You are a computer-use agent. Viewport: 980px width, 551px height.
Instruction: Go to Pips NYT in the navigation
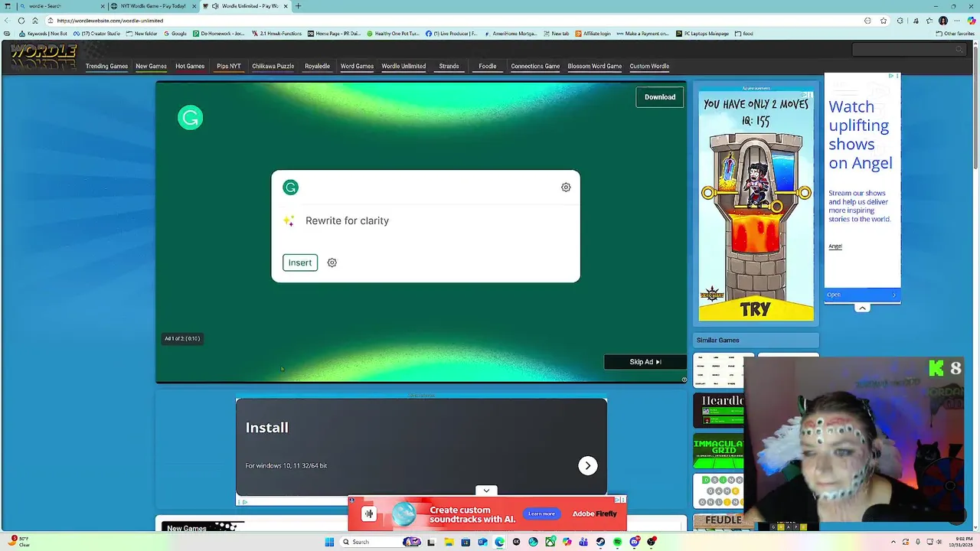[x=228, y=67]
